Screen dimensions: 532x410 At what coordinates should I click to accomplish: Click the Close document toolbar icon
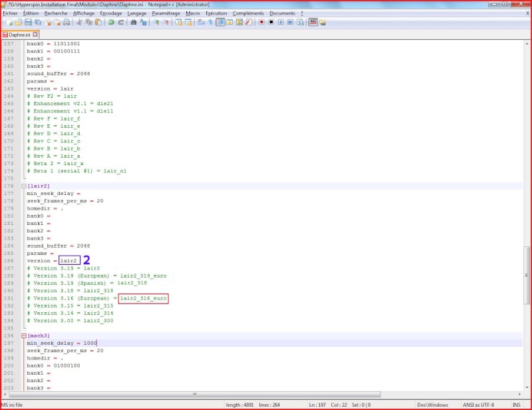(47, 23)
